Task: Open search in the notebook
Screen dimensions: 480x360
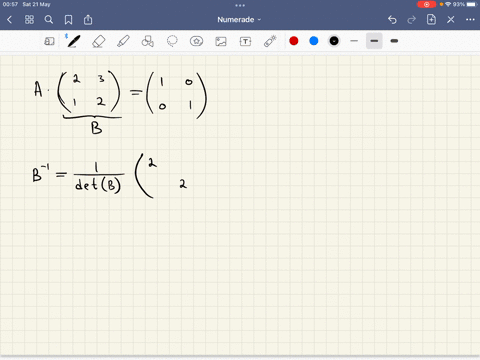Action: [49, 20]
